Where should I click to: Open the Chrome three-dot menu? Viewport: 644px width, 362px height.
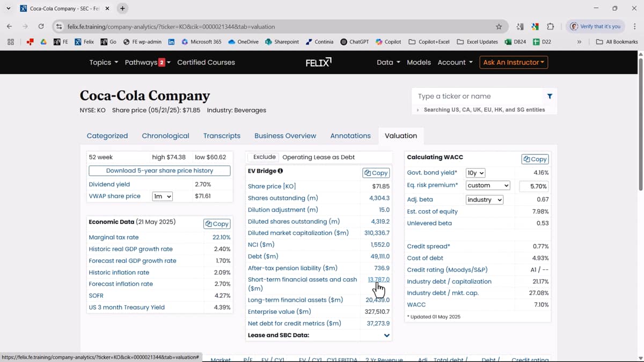[x=635, y=26]
